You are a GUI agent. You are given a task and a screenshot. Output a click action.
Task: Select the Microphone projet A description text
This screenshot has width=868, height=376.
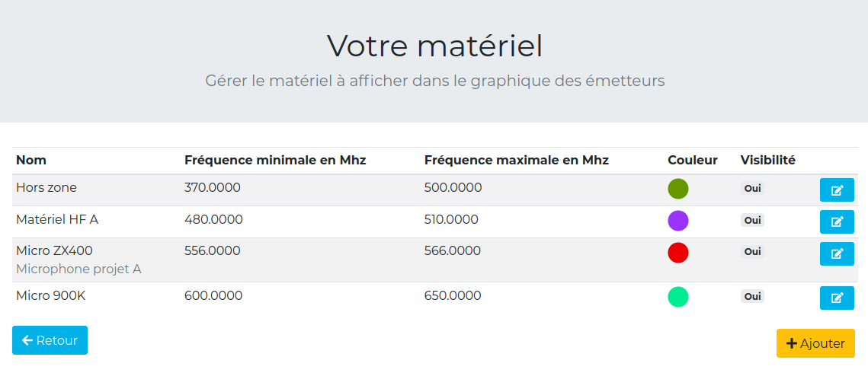[x=78, y=269]
